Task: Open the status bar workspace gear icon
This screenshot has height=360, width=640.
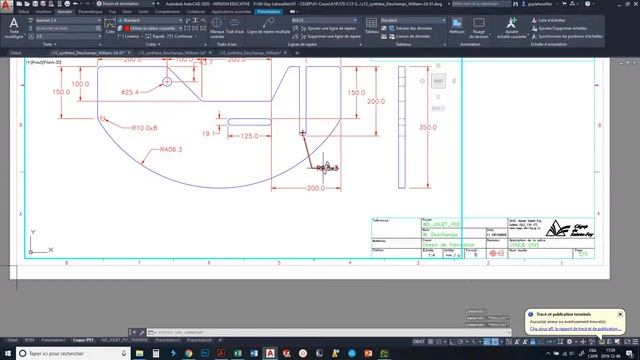Action: (x=569, y=342)
